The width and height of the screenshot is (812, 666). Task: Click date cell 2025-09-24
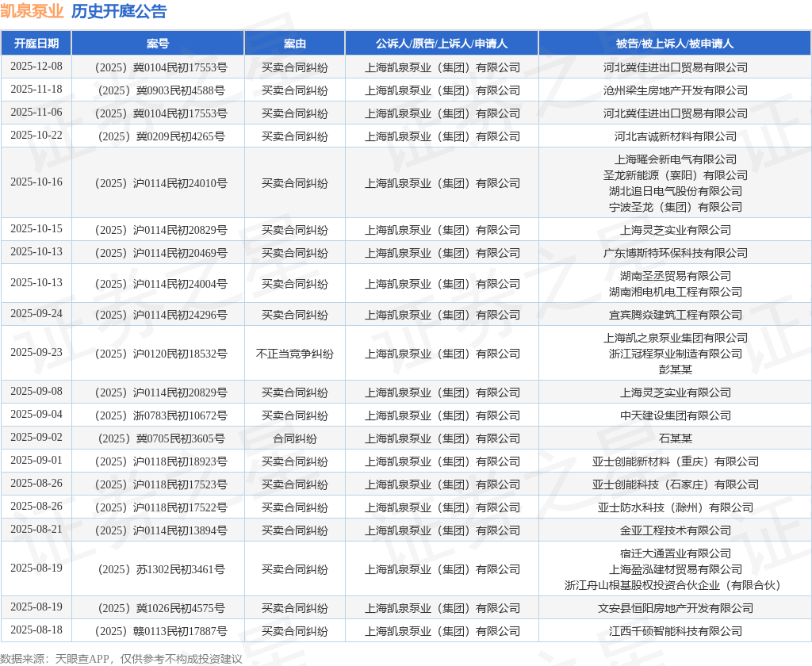36,314
